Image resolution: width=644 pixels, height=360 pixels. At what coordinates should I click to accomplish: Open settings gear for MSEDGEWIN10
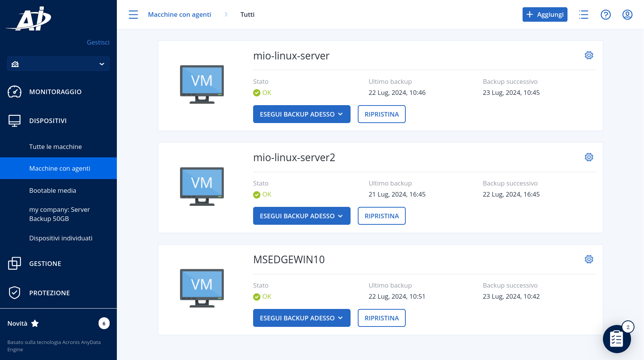[589, 259]
